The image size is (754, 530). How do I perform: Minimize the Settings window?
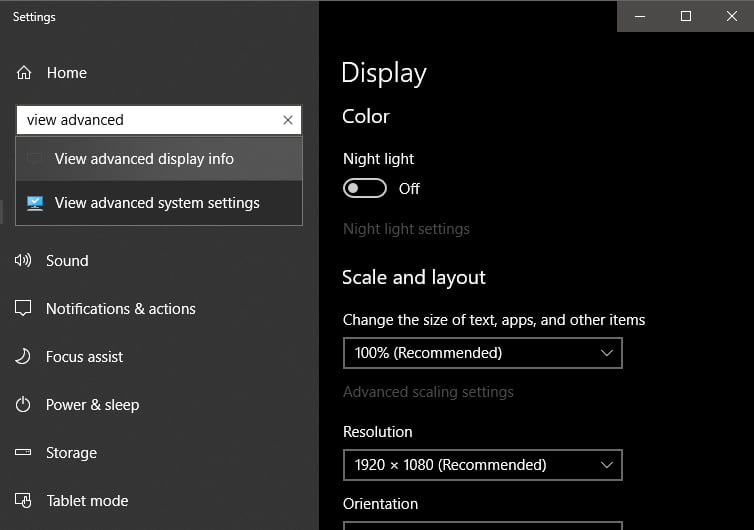click(640, 16)
